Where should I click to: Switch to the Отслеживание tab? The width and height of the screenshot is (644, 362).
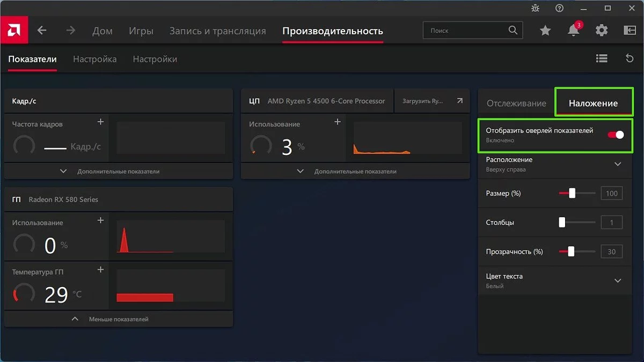516,104
